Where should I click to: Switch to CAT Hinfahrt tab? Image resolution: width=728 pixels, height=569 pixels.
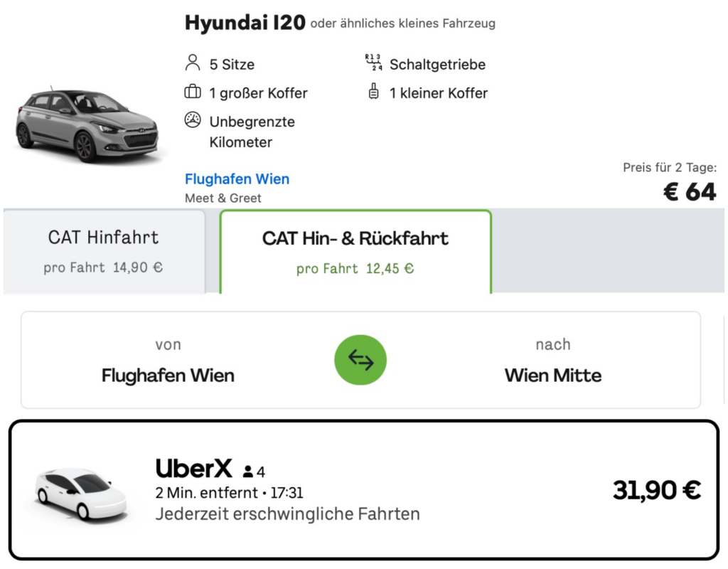104,250
